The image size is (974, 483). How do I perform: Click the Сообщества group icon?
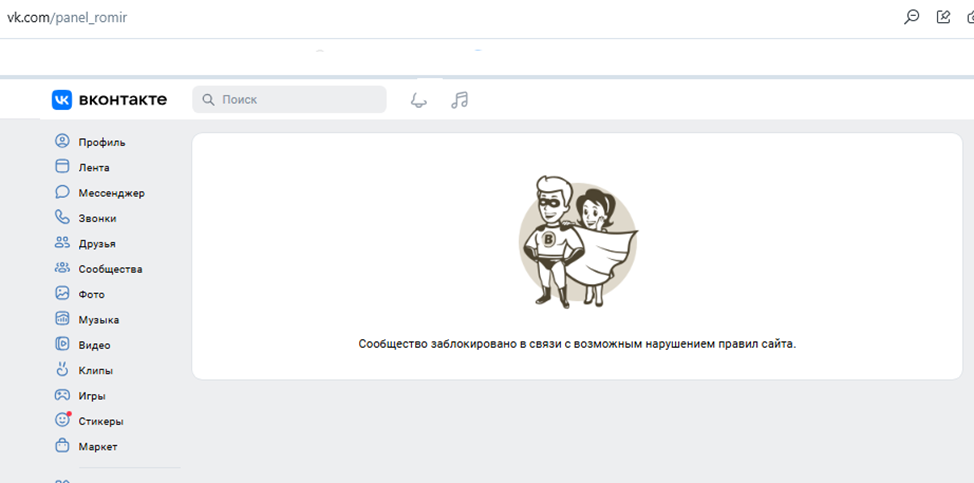tap(62, 269)
